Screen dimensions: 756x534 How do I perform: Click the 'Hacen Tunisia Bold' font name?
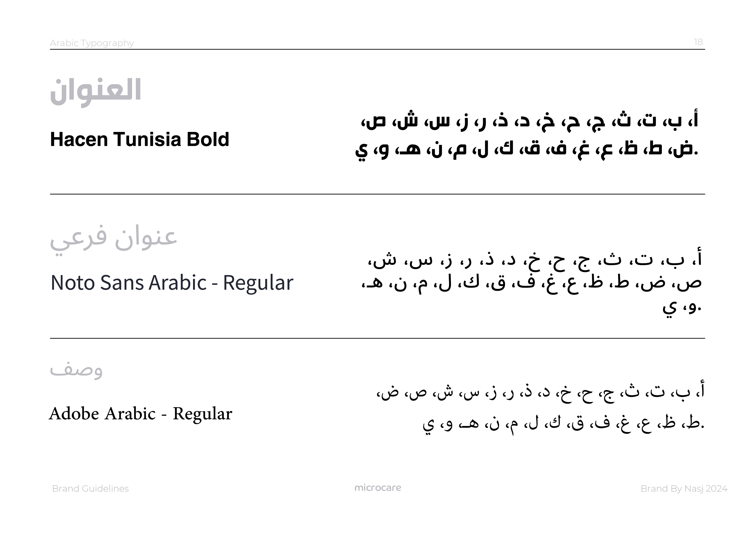tap(139, 139)
